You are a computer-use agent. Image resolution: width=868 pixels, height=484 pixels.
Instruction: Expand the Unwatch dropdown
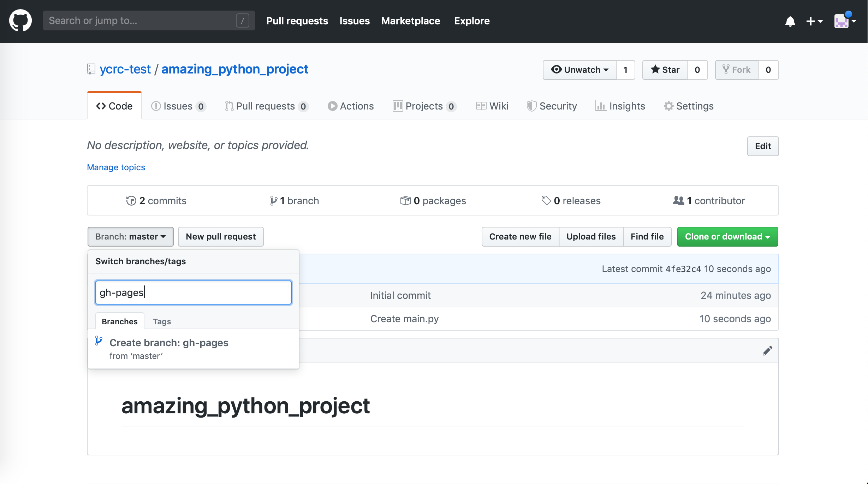point(579,70)
